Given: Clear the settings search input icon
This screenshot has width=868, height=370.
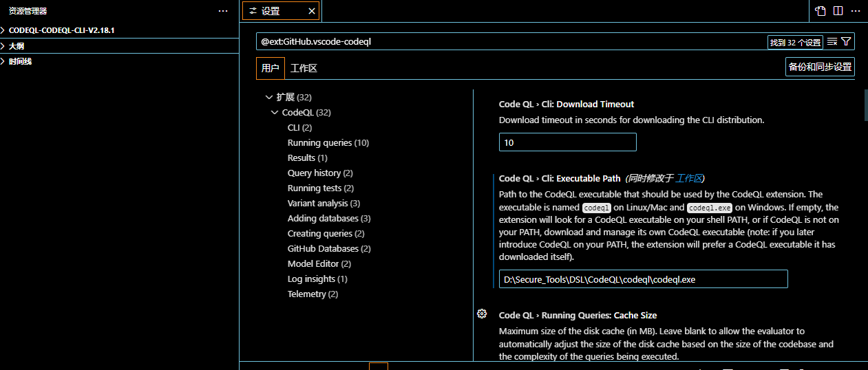Looking at the screenshot, I should [x=832, y=42].
